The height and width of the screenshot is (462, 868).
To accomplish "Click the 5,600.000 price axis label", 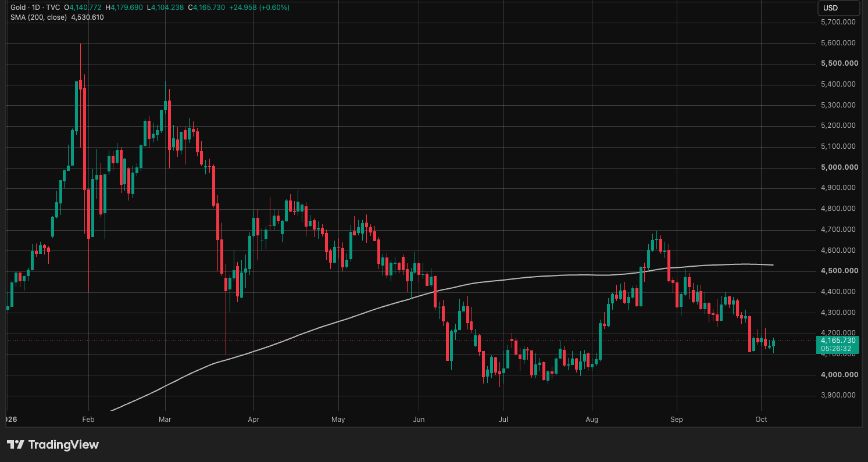I will (837, 43).
